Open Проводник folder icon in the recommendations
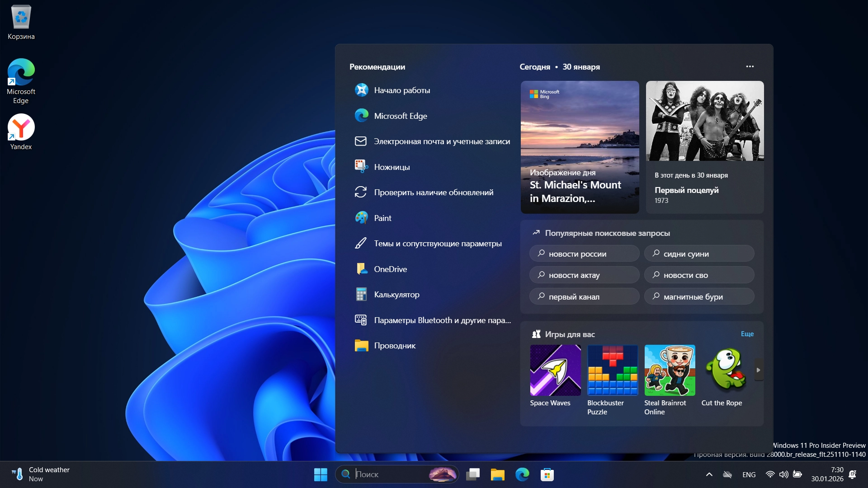 (361, 346)
